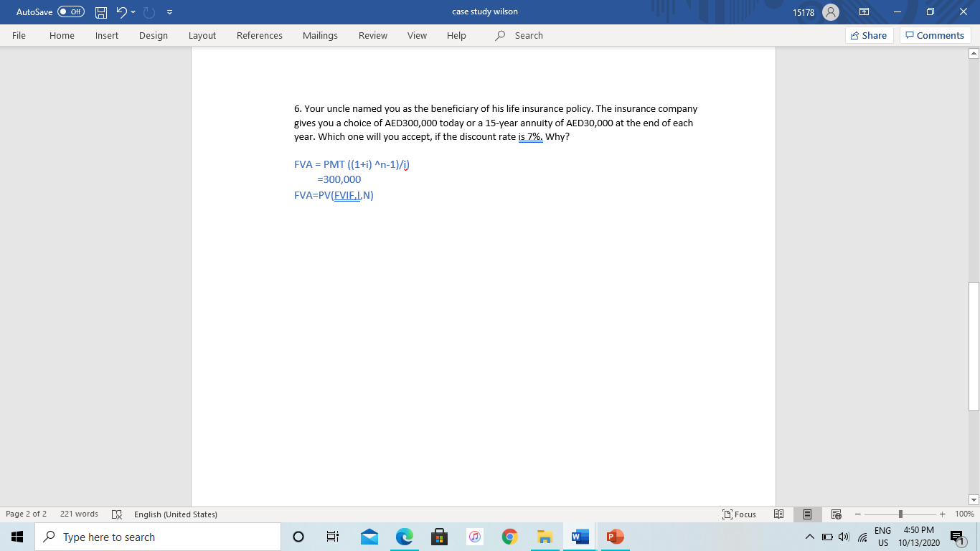Open Microsoft Edge from taskbar
The height and width of the screenshot is (551, 980).
[x=405, y=537]
